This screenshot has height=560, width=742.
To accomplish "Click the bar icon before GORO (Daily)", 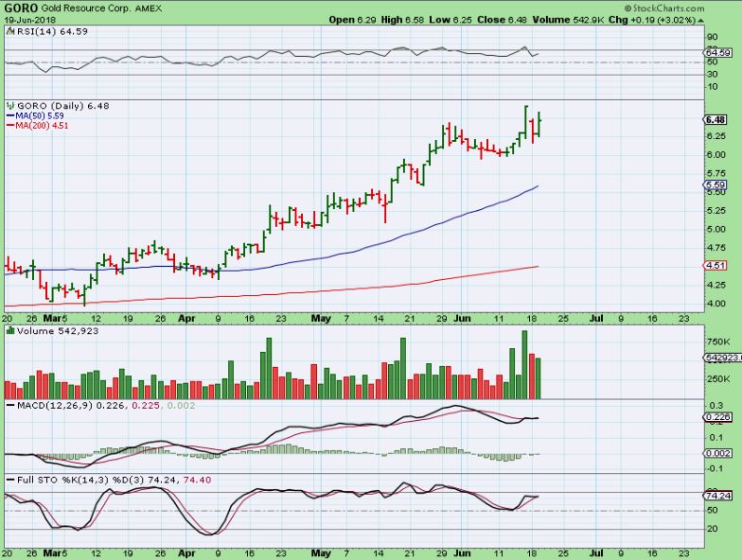I will (x=11, y=106).
